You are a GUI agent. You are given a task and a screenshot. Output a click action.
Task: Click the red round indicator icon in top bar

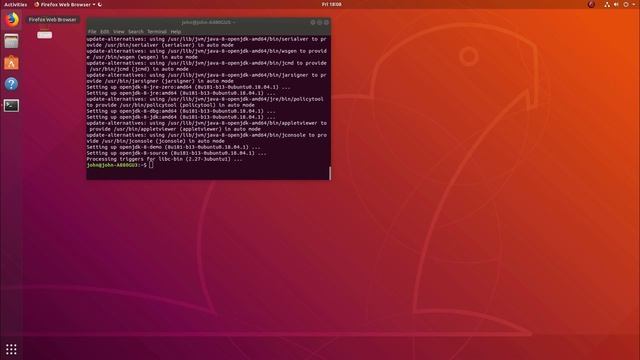(591, 4)
